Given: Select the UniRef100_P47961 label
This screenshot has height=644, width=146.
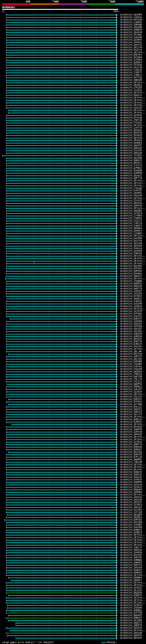Looking at the screenshot, I should [x=131, y=35].
